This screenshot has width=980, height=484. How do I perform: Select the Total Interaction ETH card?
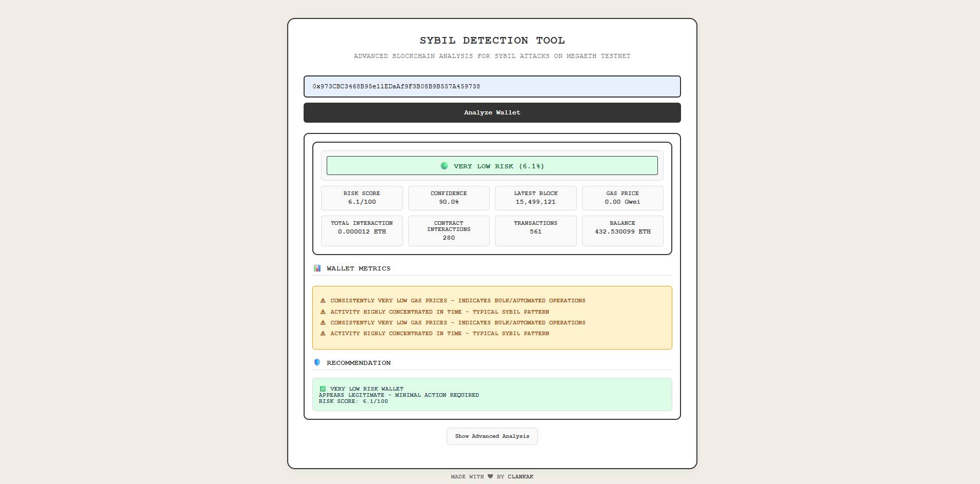(362, 230)
